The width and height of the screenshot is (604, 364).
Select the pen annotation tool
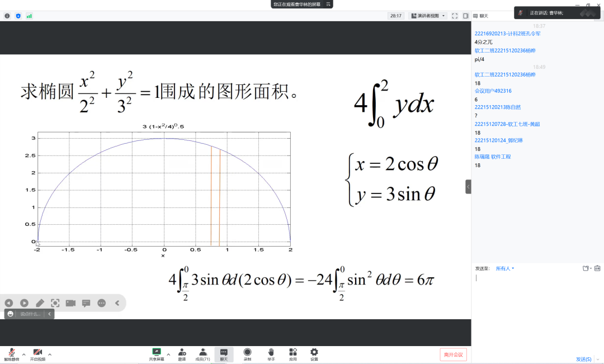pos(40,303)
